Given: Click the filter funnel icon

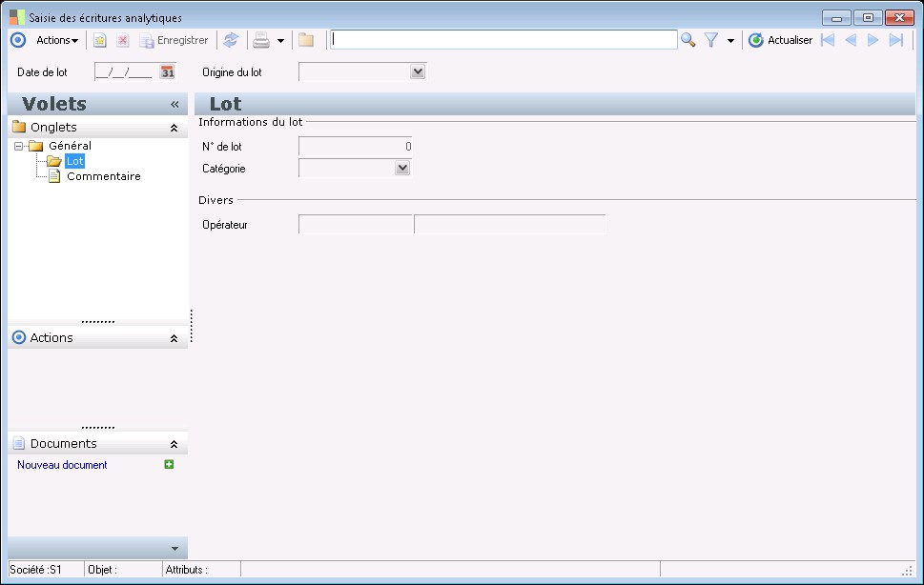Looking at the screenshot, I should (x=711, y=40).
